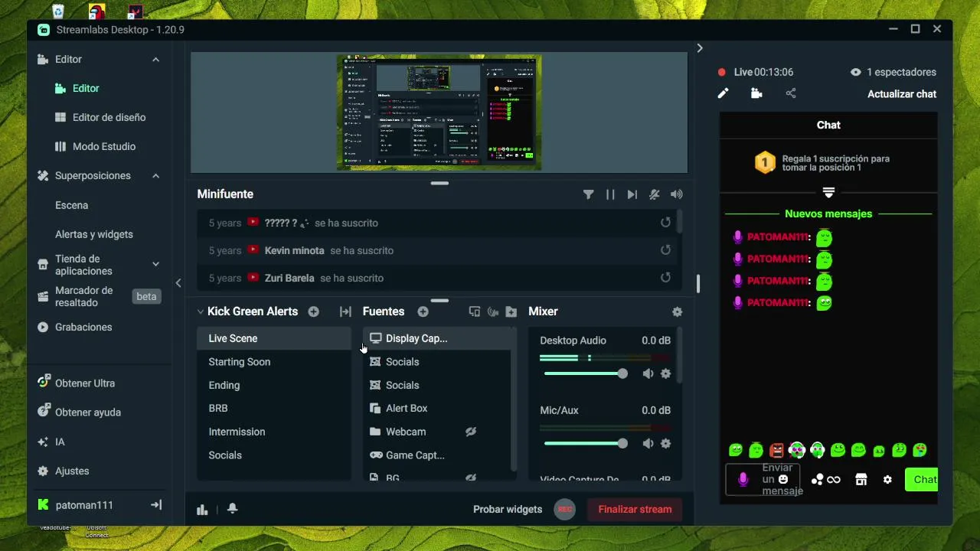Screen dimensions: 980x551
Task: Show the hidden Webcam source
Action: point(471,432)
